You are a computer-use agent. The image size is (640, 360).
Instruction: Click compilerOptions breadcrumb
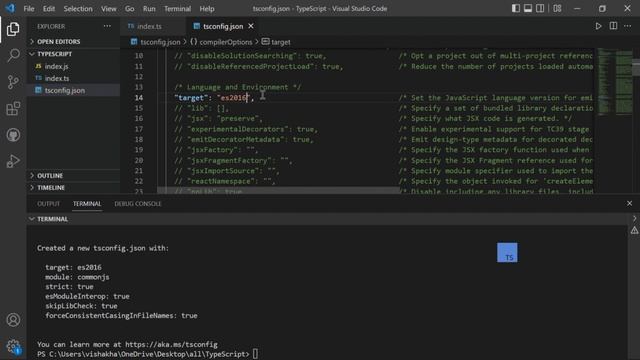click(226, 42)
